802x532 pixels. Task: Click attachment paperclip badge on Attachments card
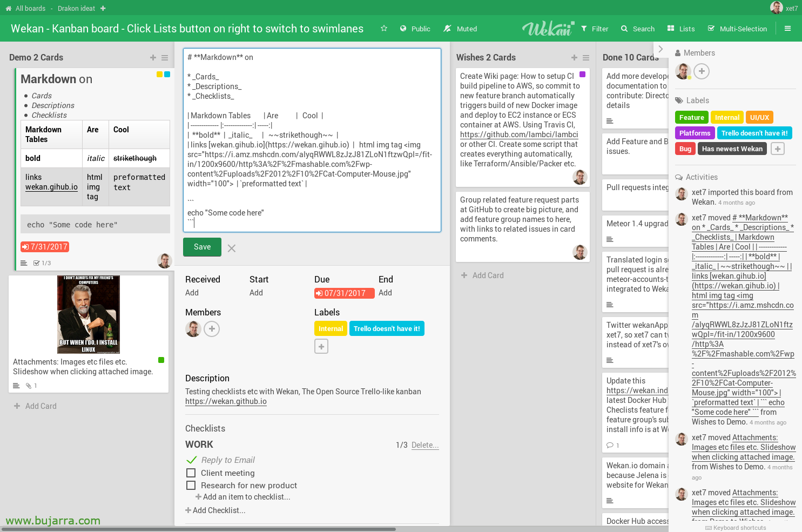(x=31, y=386)
